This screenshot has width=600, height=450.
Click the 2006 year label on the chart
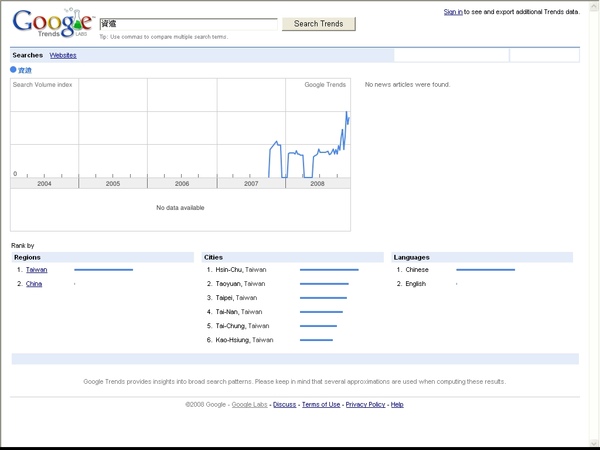[182, 184]
